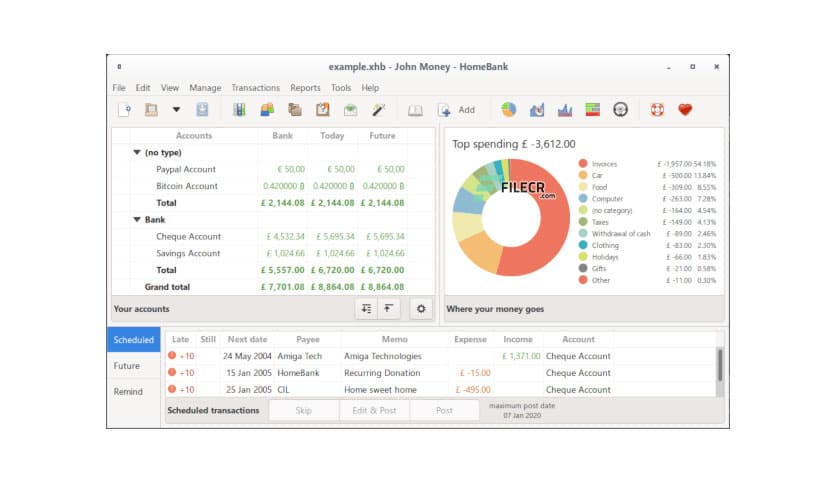Show all transactions book icon
This screenshot has width=836, height=484.
[x=415, y=110]
